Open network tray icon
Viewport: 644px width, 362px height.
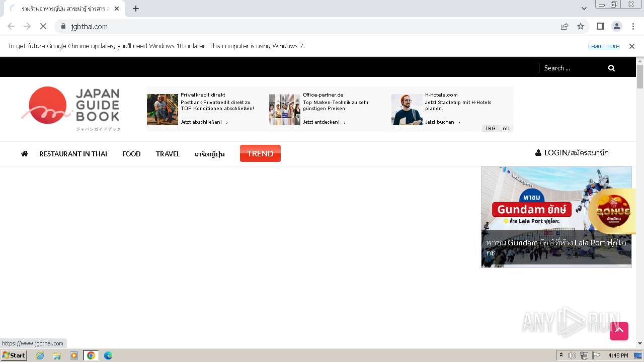tap(584, 355)
